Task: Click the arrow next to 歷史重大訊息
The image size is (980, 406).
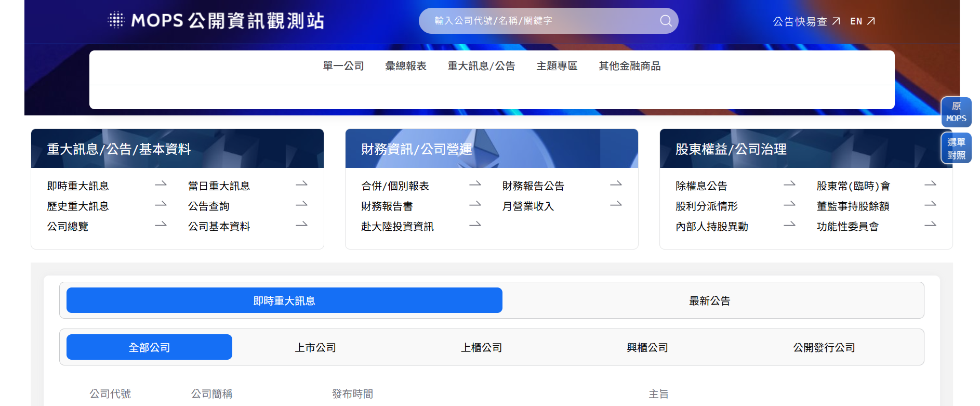Action: [161, 204]
